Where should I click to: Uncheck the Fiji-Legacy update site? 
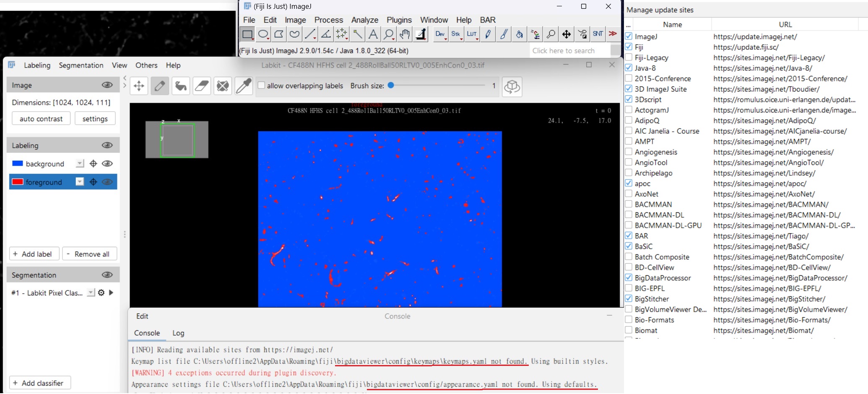[629, 57]
